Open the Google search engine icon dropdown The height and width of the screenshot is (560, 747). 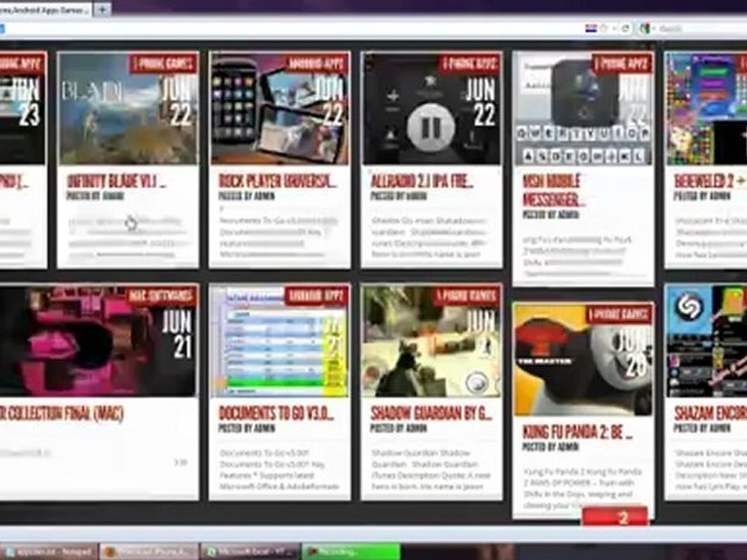point(646,29)
